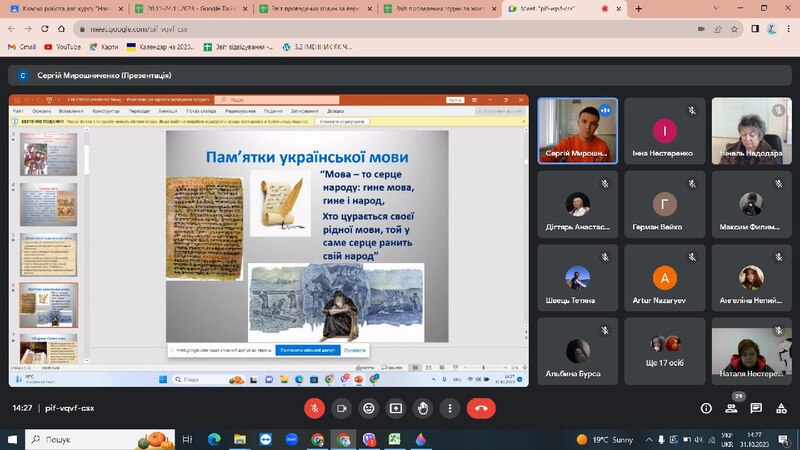Open Chrome side panel icon
The image size is (800, 450).
(x=755, y=29)
